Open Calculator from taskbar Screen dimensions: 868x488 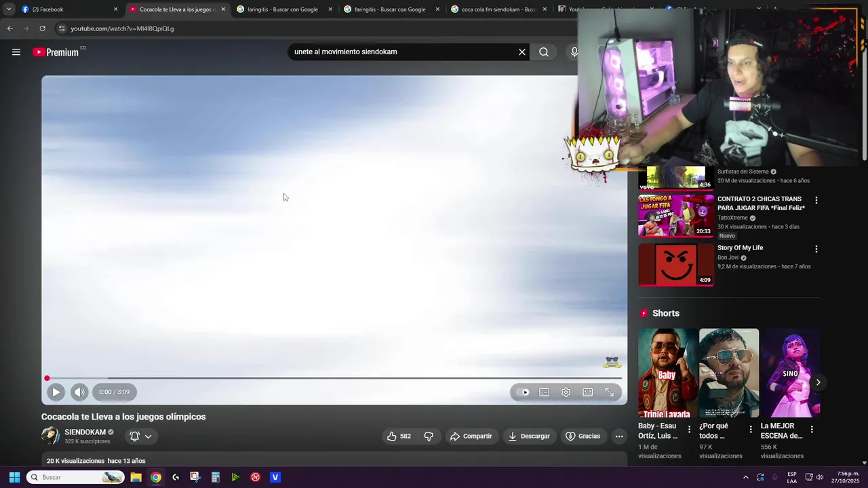(x=215, y=477)
